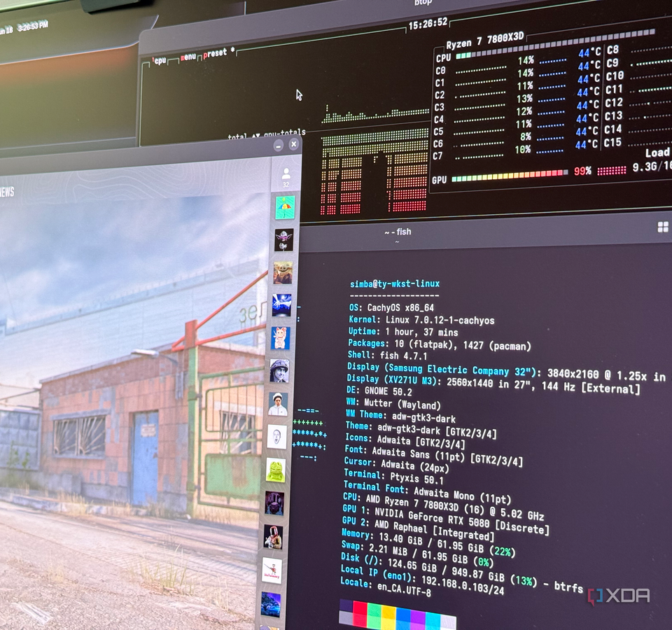Close the friends list window
672x630 pixels.
tap(293, 144)
